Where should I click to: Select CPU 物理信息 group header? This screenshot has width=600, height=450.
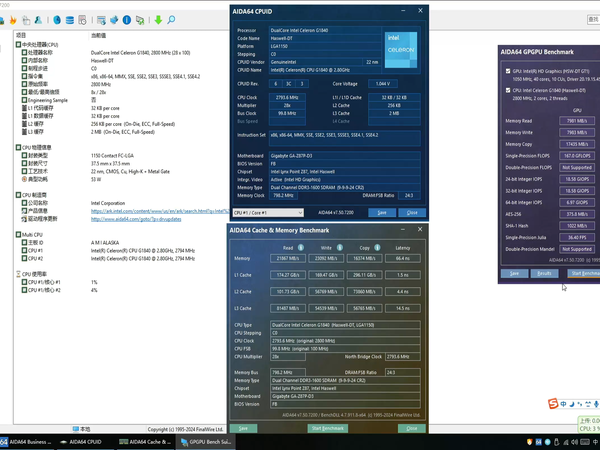pyautogui.click(x=34, y=147)
